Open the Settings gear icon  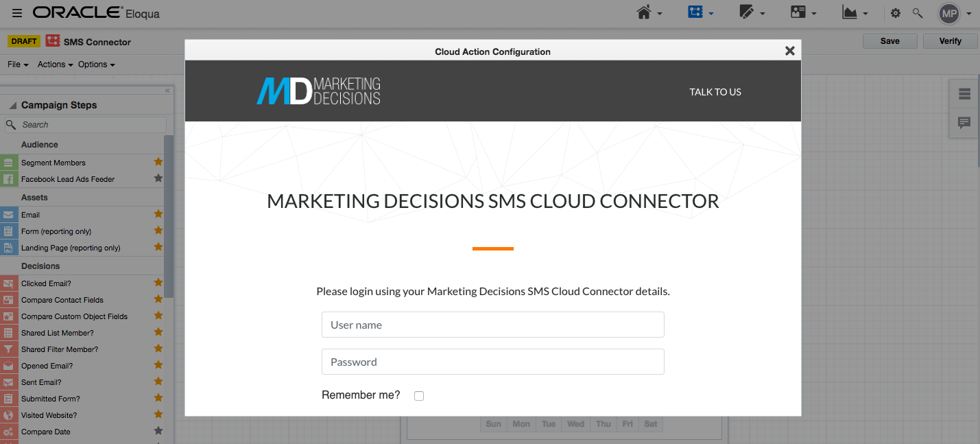896,13
